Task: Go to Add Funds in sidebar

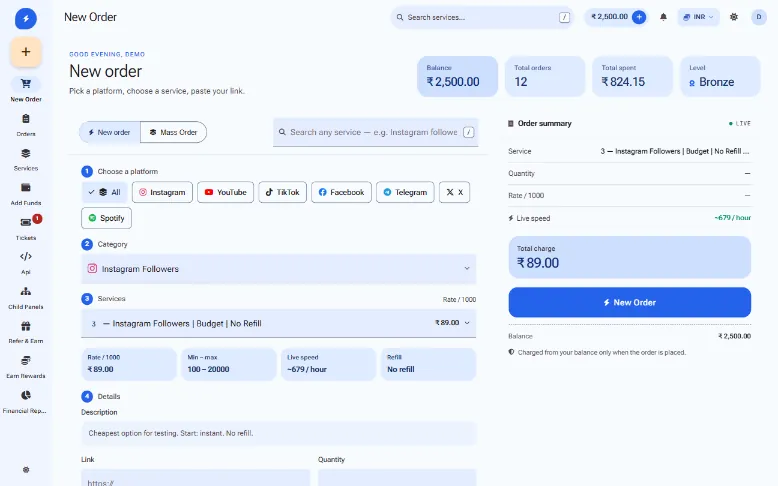Action: pos(26,194)
